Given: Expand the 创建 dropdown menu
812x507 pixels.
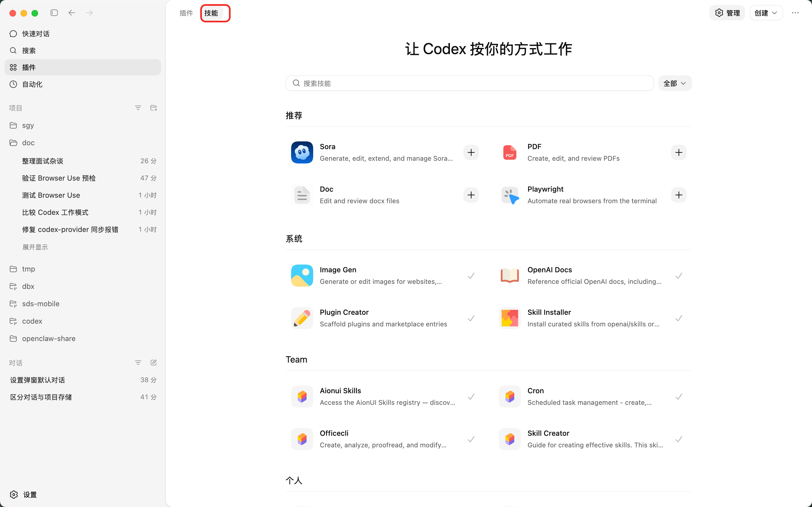Looking at the screenshot, I should tap(766, 13).
